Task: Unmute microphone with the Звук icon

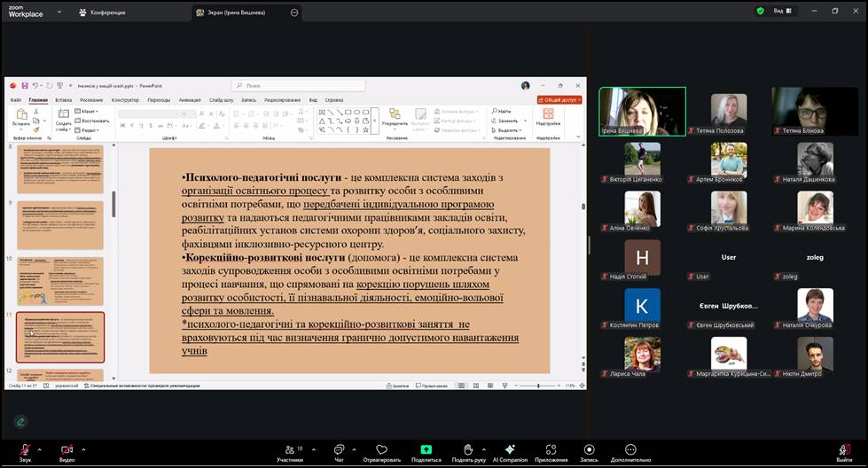Action: click(x=25, y=449)
